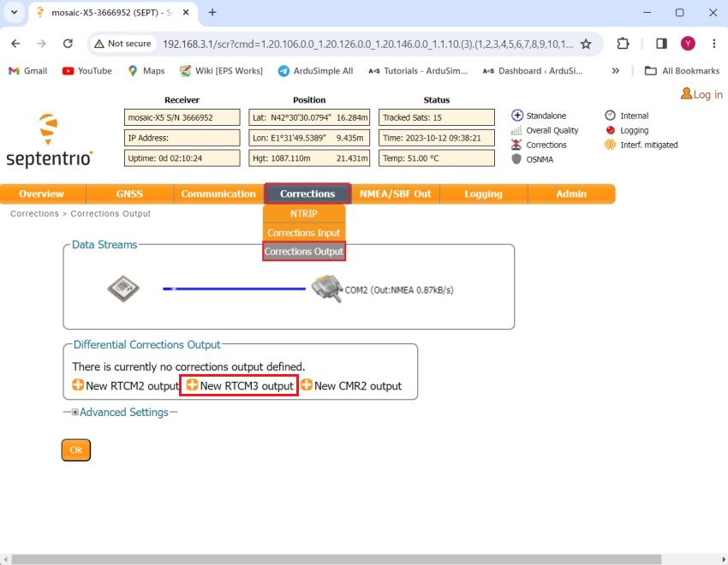Click the Corrections status icon with red X
728x565 pixels.
coord(517,145)
